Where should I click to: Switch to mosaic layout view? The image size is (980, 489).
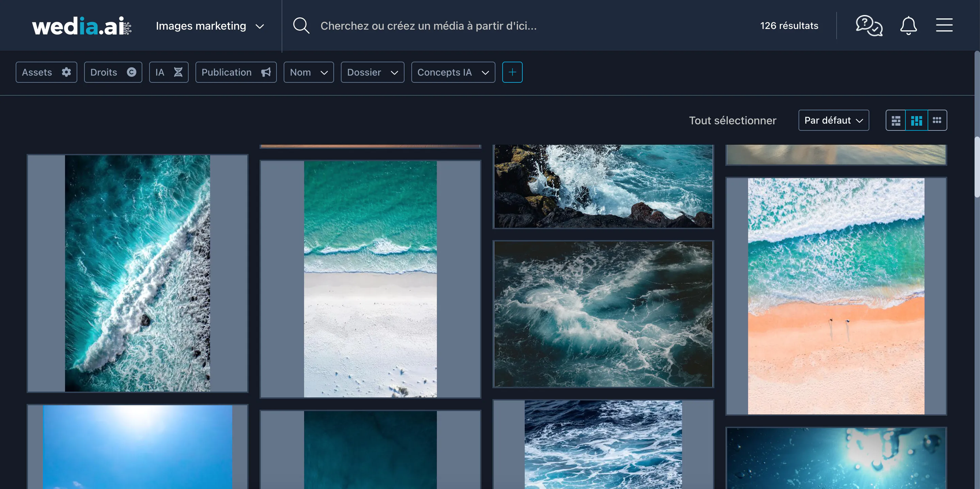pyautogui.click(x=896, y=121)
